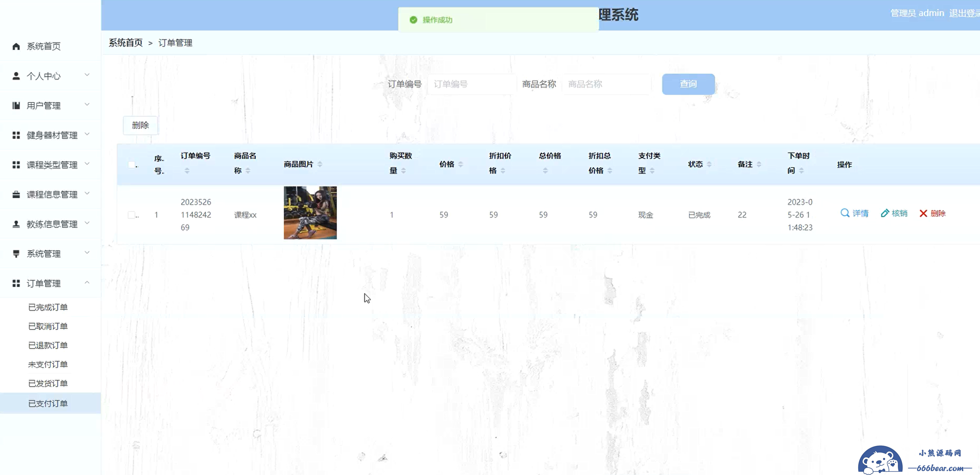980x475 pixels.
Task: Sort by 价格 column arrows
Action: pos(460,164)
